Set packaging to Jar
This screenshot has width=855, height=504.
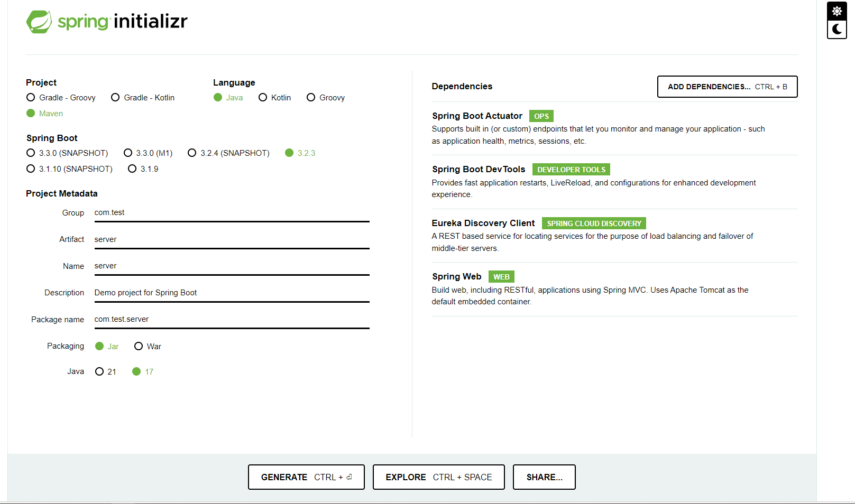(x=107, y=347)
